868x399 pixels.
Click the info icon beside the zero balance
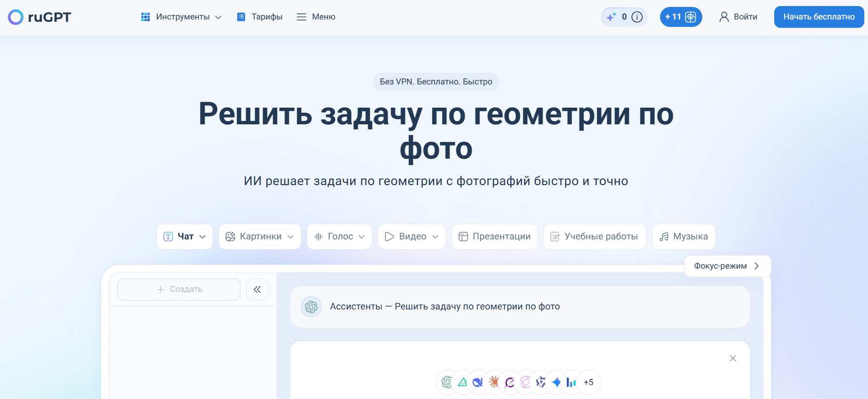(637, 17)
